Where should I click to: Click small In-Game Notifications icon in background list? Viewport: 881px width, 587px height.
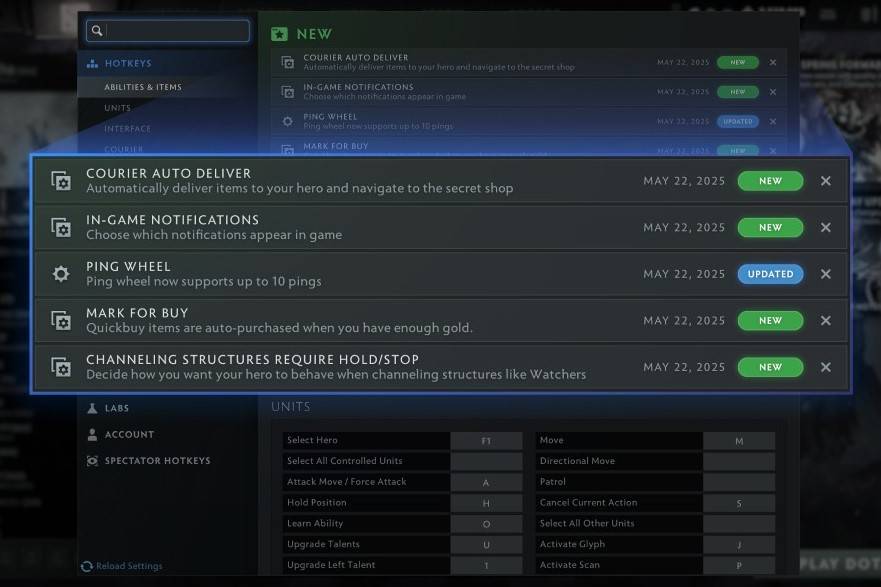click(x=288, y=92)
